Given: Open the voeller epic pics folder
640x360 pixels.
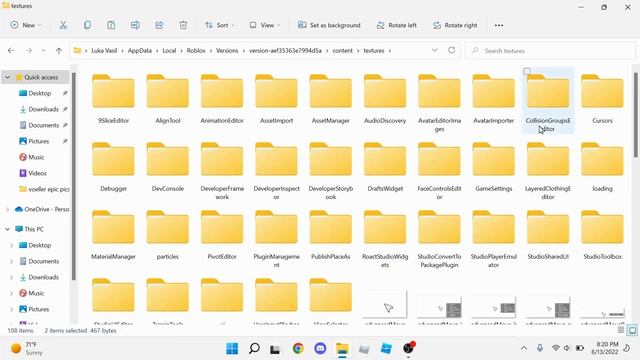Looking at the screenshot, I should pyautogui.click(x=44, y=189).
